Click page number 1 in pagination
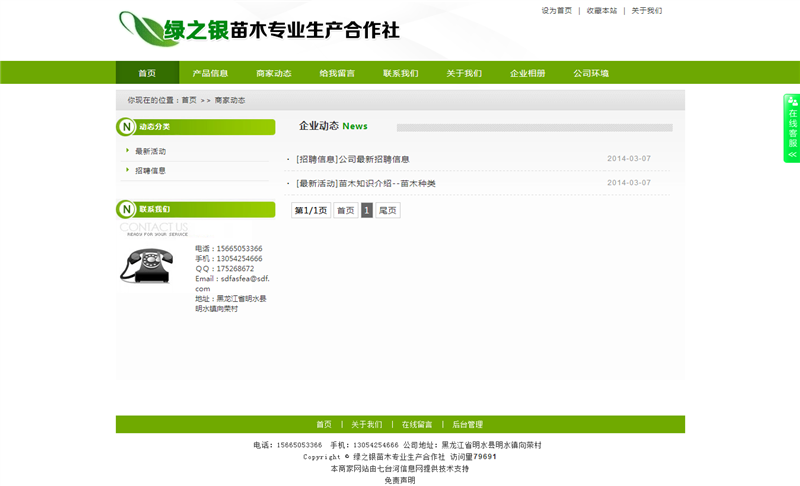 [367, 211]
